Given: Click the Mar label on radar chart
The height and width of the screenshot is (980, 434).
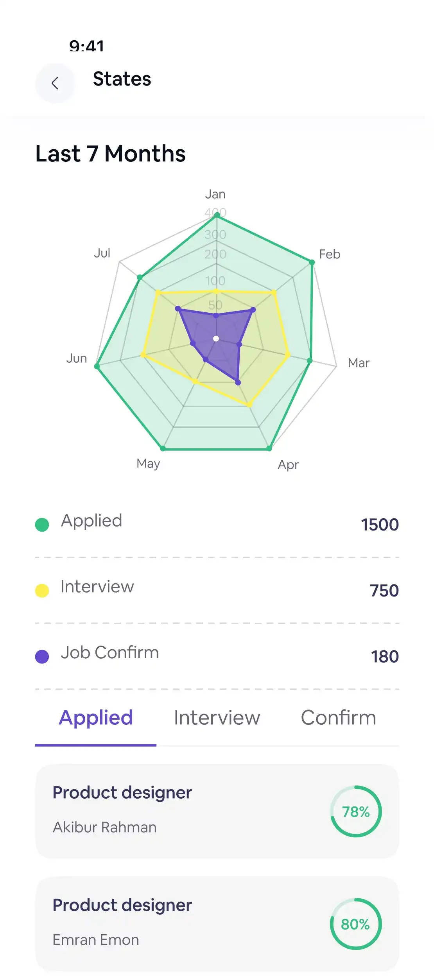Looking at the screenshot, I should pyautogui.click(x=359, y=363).
